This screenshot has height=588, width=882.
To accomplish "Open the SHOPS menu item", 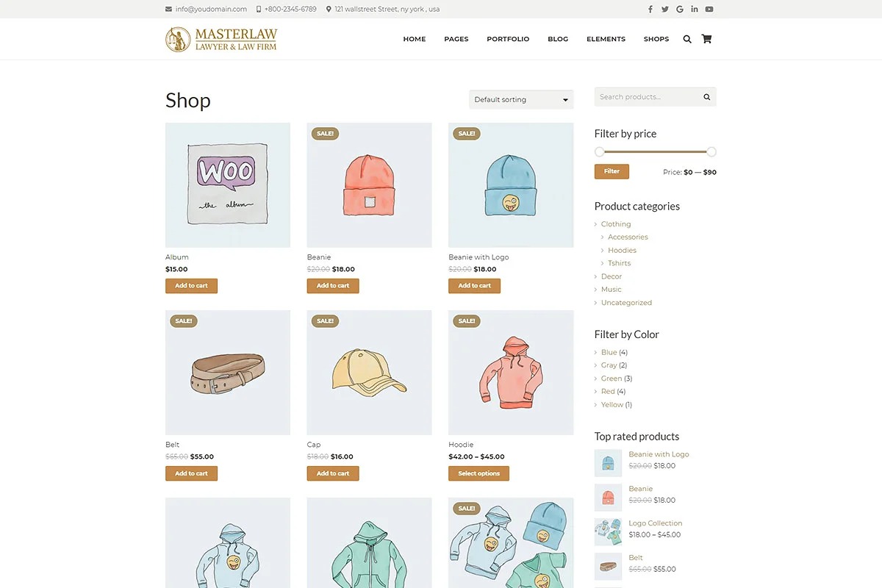I will pyautogui.click(x=656, y=39).
